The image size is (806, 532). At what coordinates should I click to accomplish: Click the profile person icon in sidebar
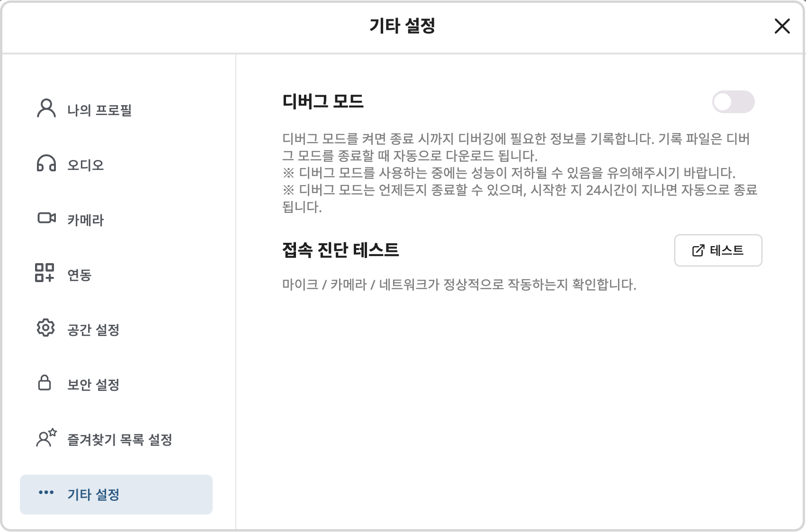(x=46, y=109)
